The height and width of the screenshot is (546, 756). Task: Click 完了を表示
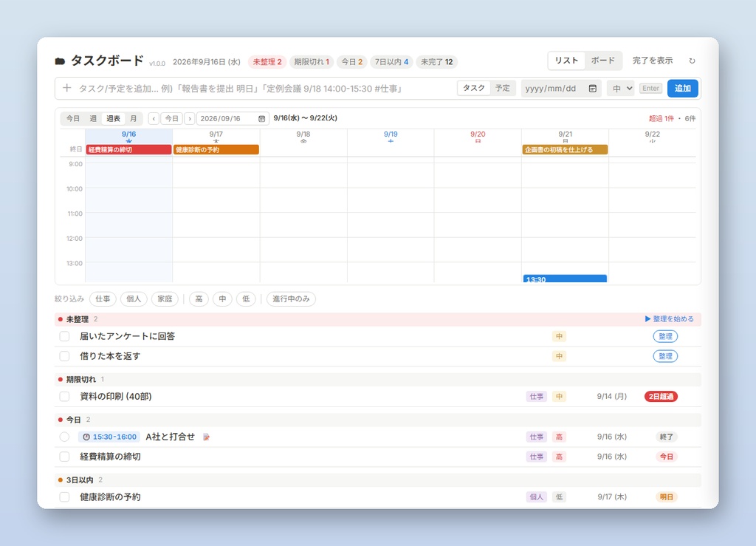(x=653, y=61)
